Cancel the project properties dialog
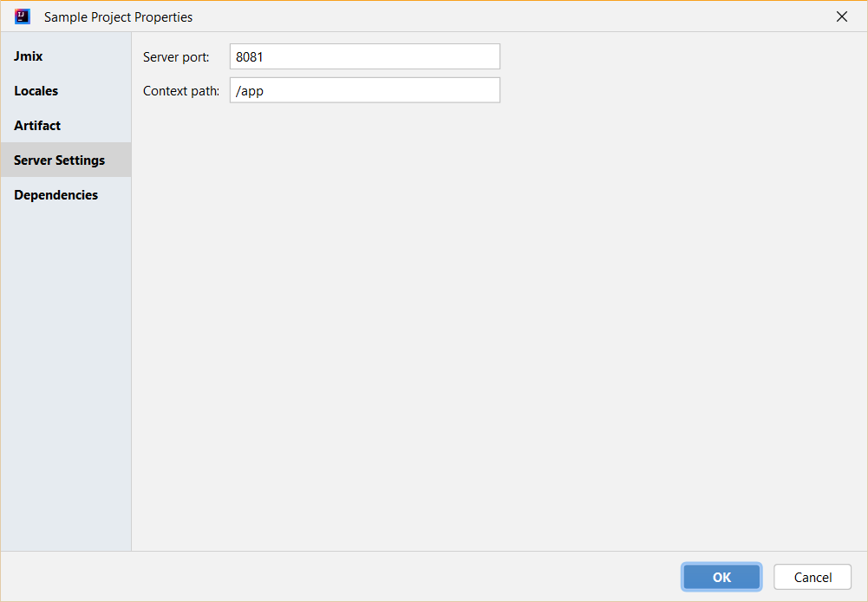The width and height of the screenshot is (868, 602). [x=813, y=577]
